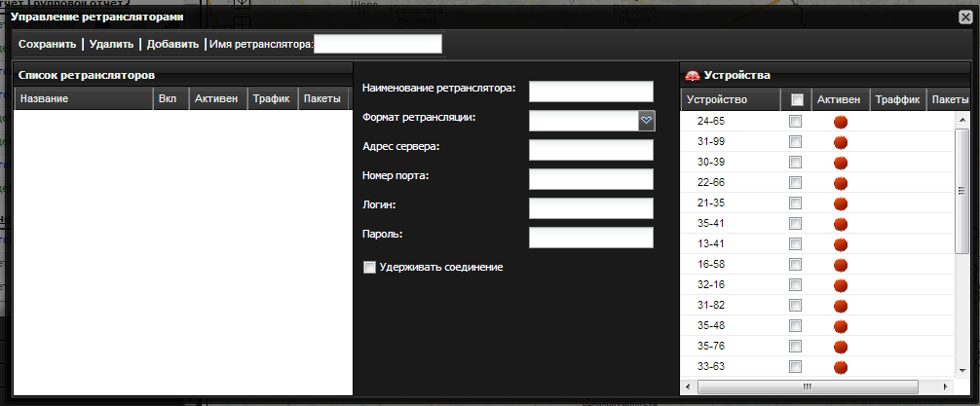980x406 pixels.
Task: Open the Формат ретрансляции dropdown
Action: coord(646,120)
